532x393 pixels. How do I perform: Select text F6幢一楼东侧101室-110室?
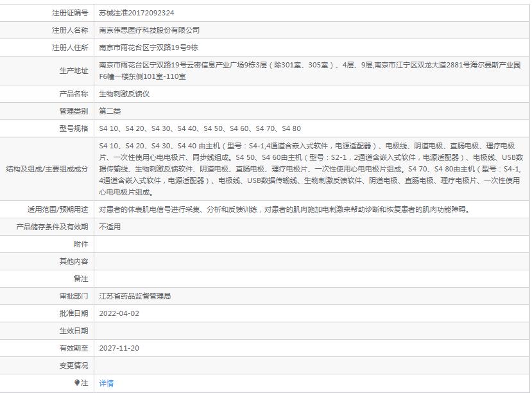pyautogui.click(x=142, y=76)
